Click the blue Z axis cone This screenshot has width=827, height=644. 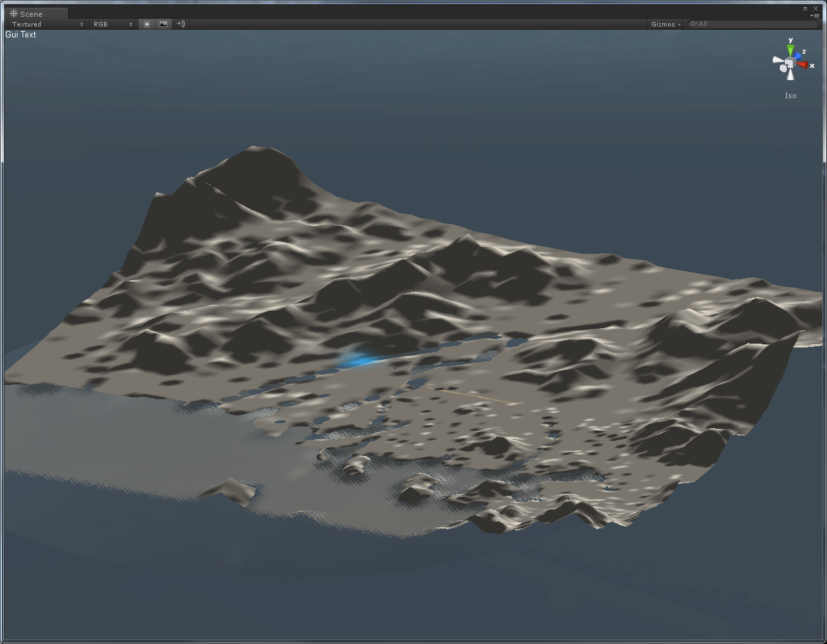tap(798, 56)
